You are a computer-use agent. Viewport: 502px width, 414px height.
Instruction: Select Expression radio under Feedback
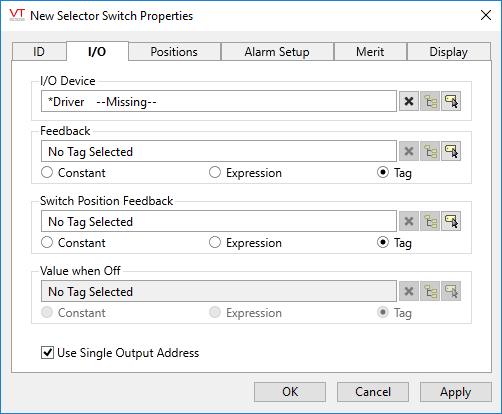point(215,173)
